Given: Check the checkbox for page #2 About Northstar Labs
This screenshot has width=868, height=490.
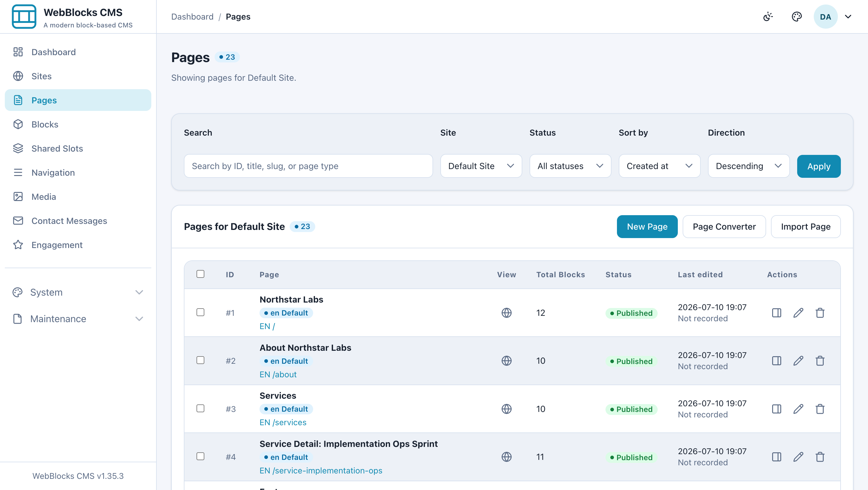Looking at the screenshot, I should click(200, 360).
